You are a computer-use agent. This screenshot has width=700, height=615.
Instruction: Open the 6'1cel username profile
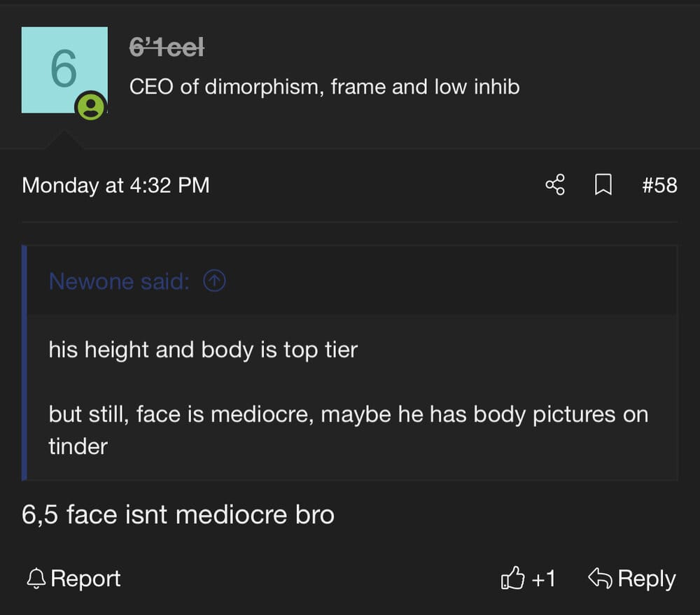click(x=167, y=47)
